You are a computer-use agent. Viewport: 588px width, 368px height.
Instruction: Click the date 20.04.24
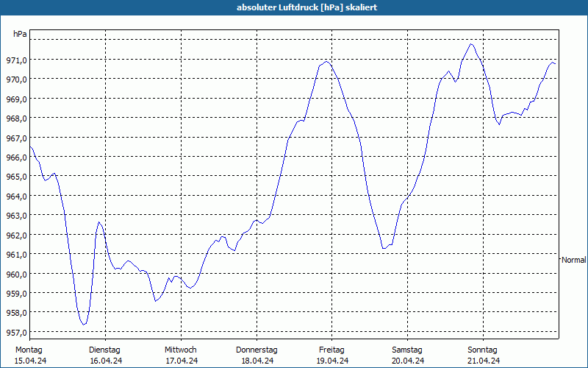[409, 361]
